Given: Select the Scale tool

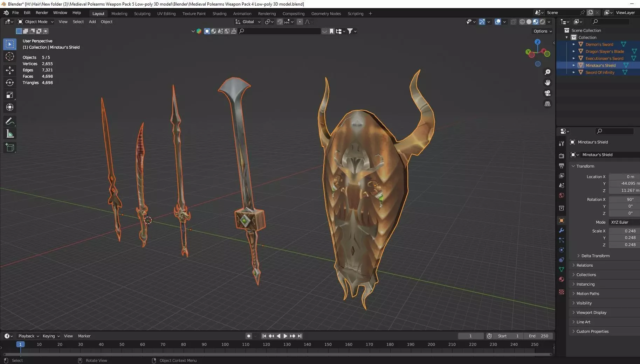Looking at the screenshot, I should [x=10, y=95].
